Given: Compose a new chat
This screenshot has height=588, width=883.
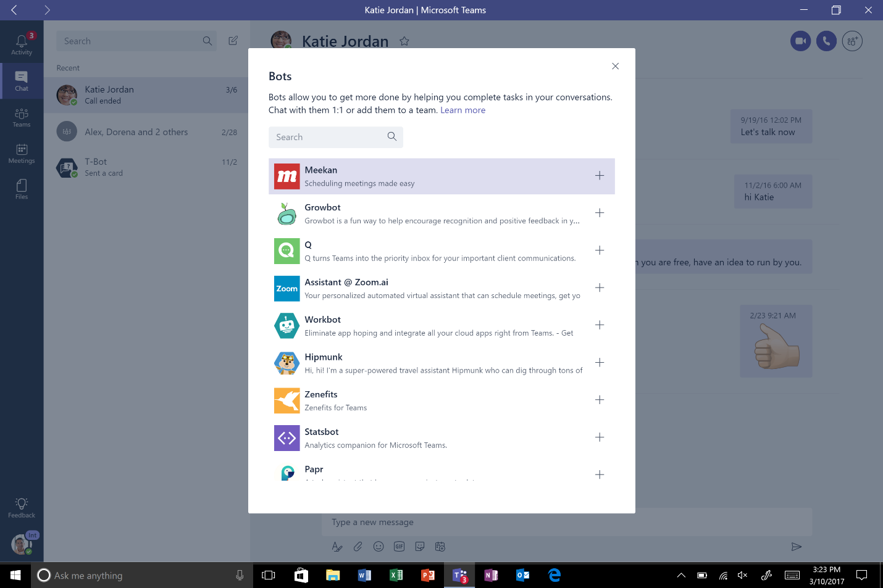Looking at the screenshot, I should pyautogui.click(x=233, y=40).
